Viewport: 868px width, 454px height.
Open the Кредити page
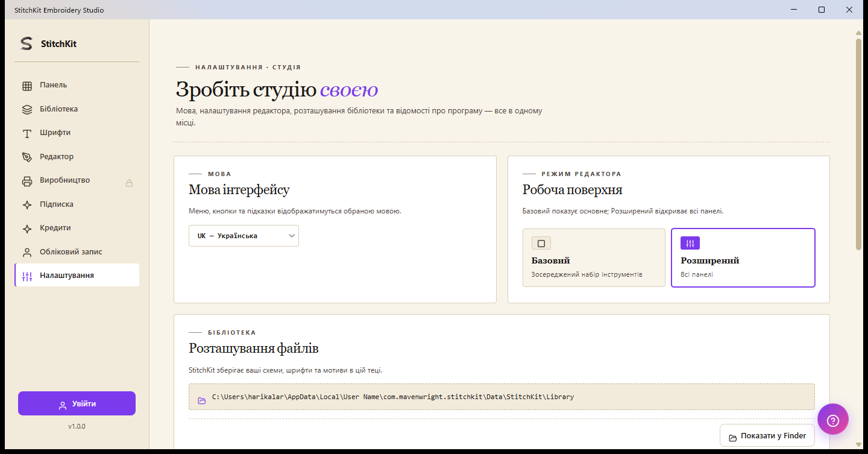pyautogui.click(x=77, y=228)
